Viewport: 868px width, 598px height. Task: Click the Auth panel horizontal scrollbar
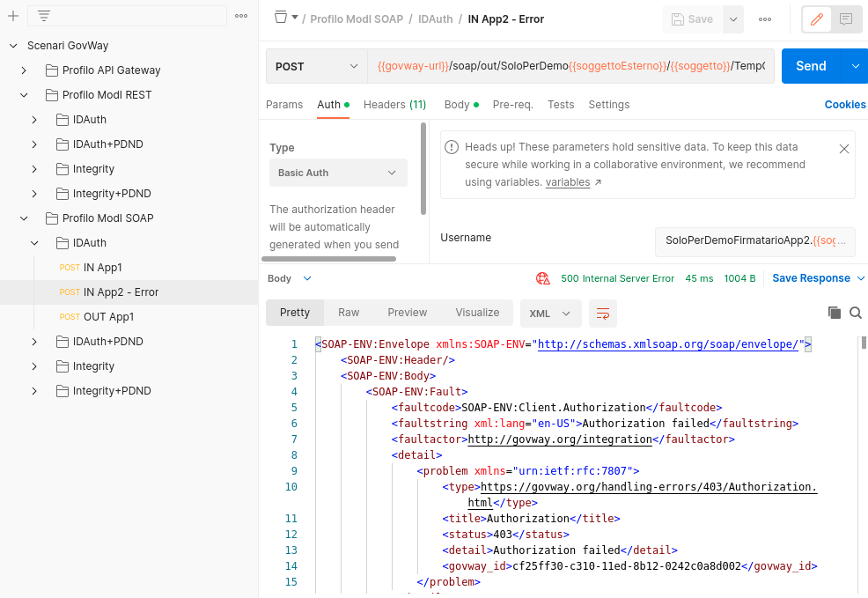pos(329,259)
